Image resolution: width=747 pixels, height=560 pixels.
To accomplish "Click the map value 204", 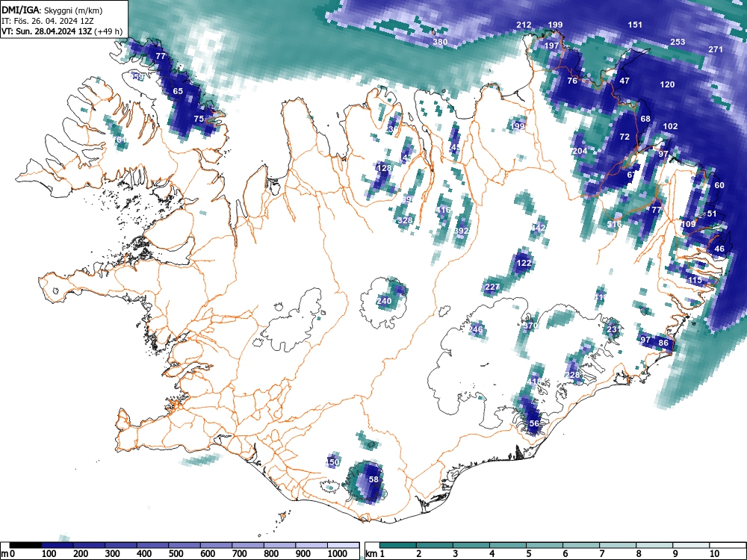I will point(580,151).
